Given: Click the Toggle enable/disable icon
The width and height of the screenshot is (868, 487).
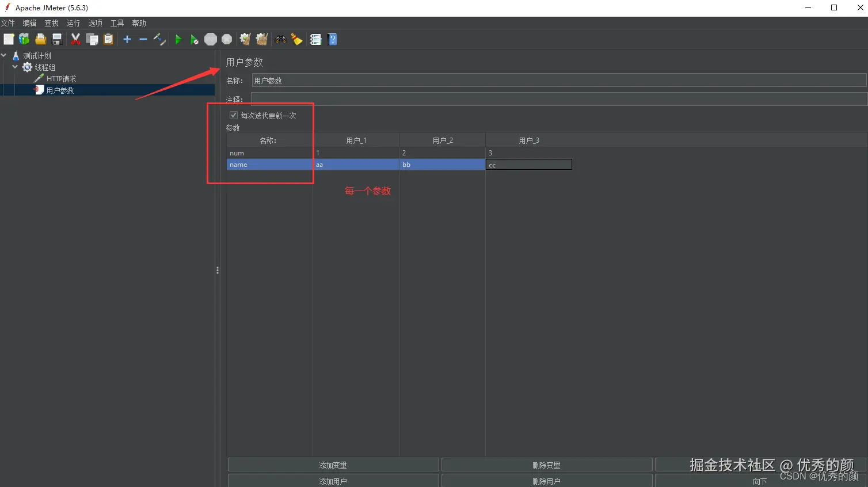Looking at the screenshot, I should pos(159,39).
